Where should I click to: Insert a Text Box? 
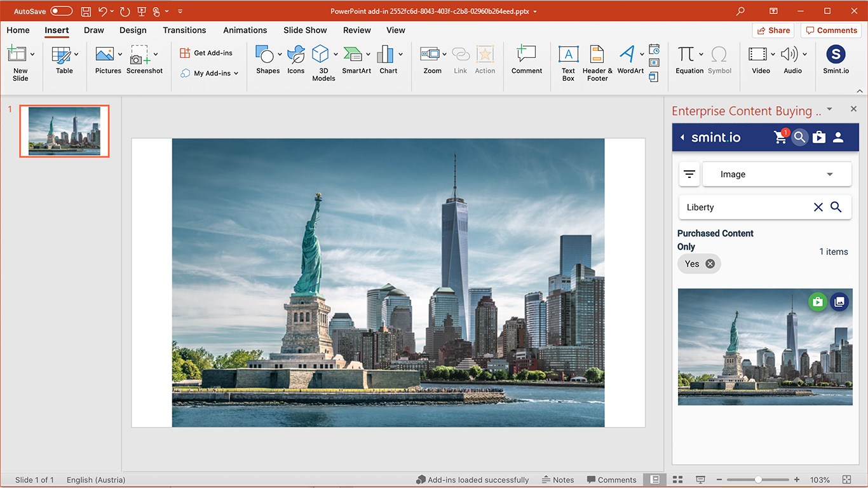click(568, 64)
